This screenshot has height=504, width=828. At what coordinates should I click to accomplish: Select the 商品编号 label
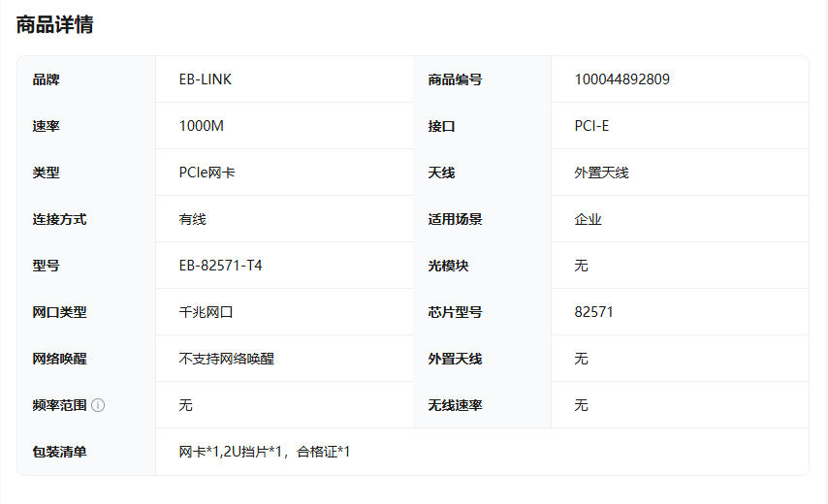pyautogui.click(x=455, y=79)
